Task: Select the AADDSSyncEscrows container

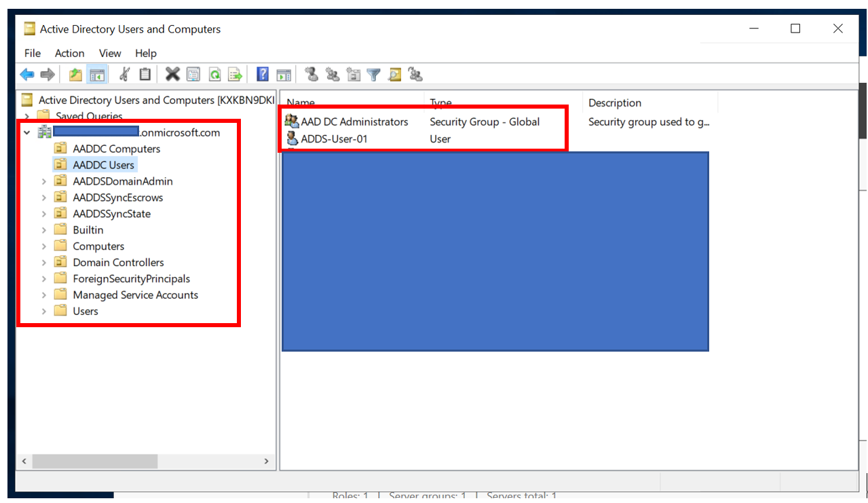Action: click(x=109, y=198)
